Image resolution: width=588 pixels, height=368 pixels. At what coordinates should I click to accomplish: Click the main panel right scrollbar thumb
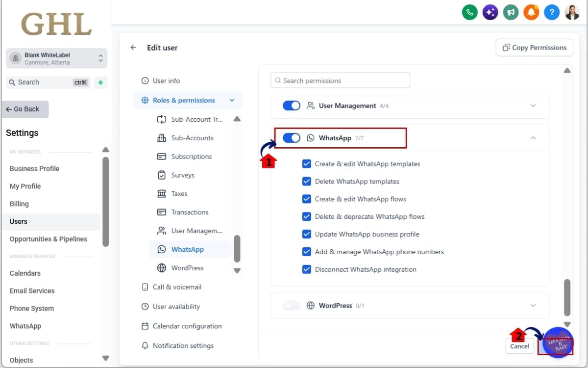pyautogui.click(x=567, y=297)
